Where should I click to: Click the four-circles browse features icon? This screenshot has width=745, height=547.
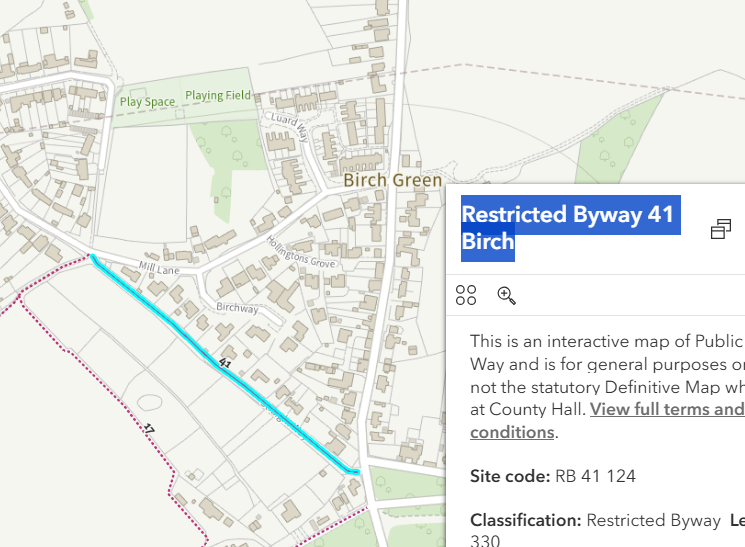466,295
